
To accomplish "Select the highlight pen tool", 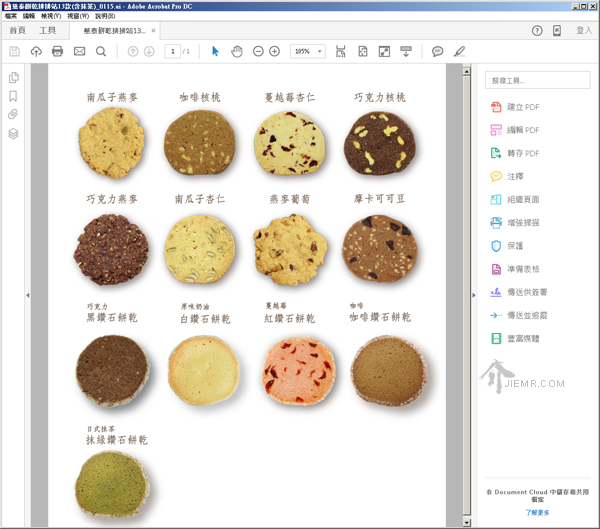I will pos(459,51).
